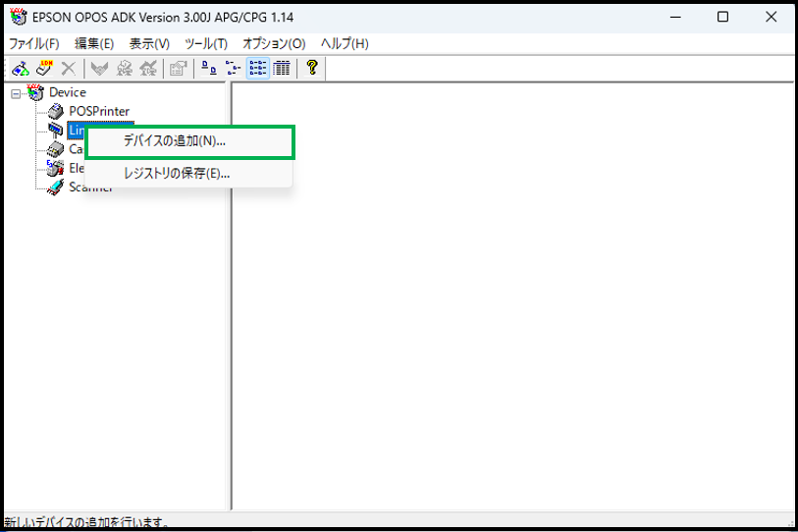Open the オプション(O) menu
This screenshot has width=798, height=532.
tap(274, 44)
